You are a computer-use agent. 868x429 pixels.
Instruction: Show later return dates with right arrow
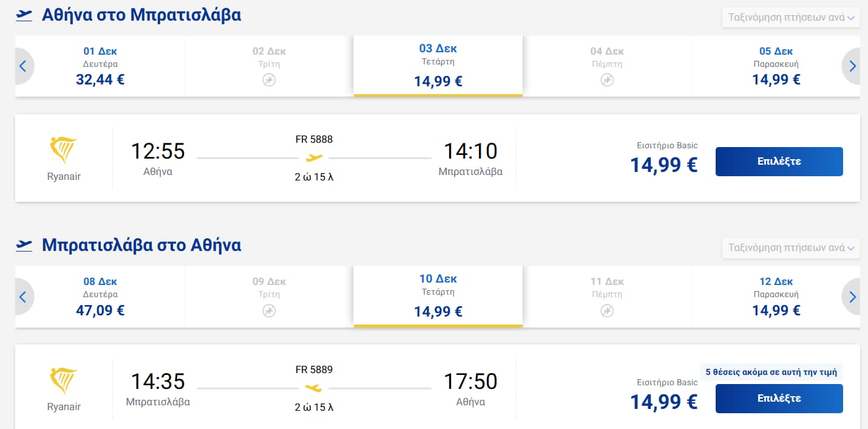click(852, 297)
